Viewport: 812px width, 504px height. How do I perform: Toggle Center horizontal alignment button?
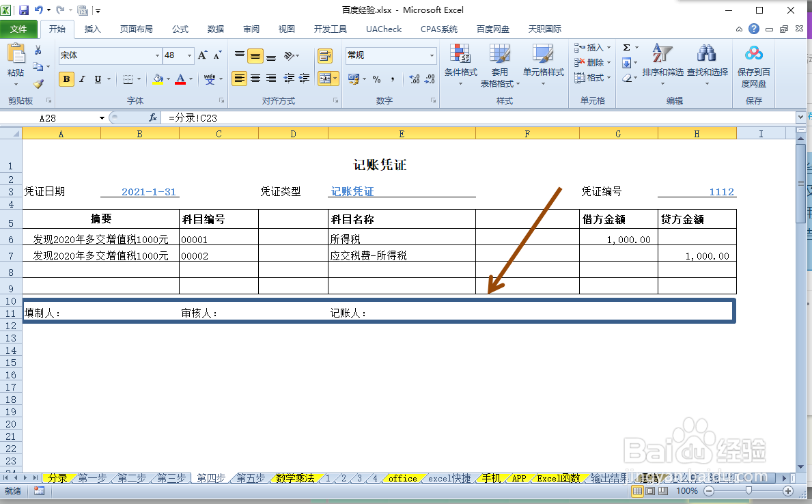tap(255, 79)
